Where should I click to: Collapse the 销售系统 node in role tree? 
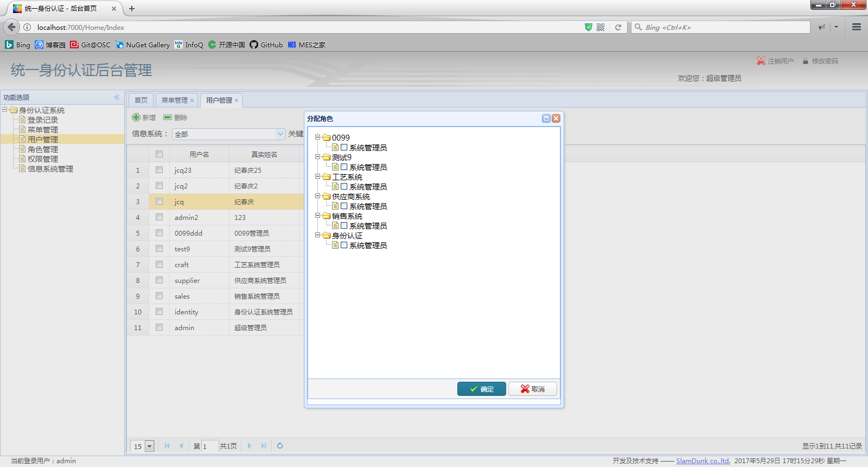click(318, 216)
